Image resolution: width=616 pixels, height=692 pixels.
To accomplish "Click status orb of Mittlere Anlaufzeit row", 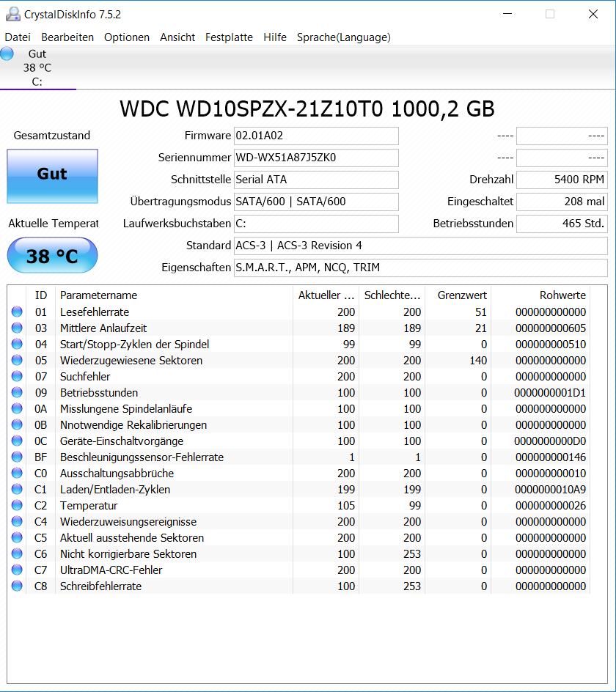I will [x=17, y=328].
